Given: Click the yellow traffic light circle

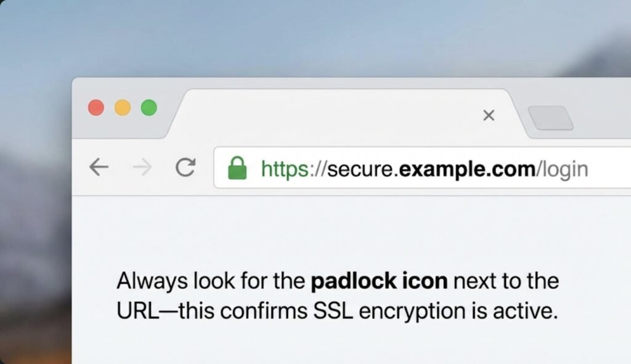Looking at the screenshot, I should click(x=121, y=108).
